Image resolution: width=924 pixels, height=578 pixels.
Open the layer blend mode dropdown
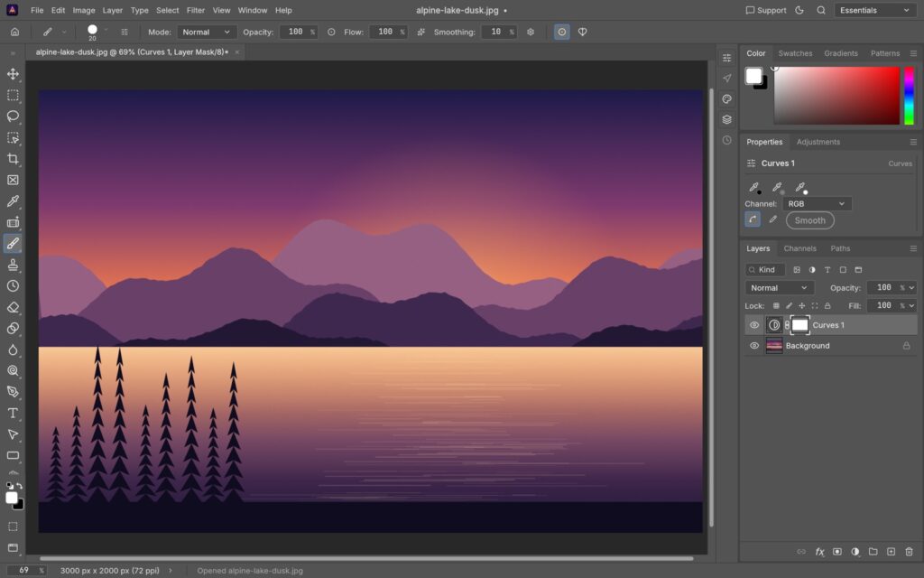click(779, 288)
